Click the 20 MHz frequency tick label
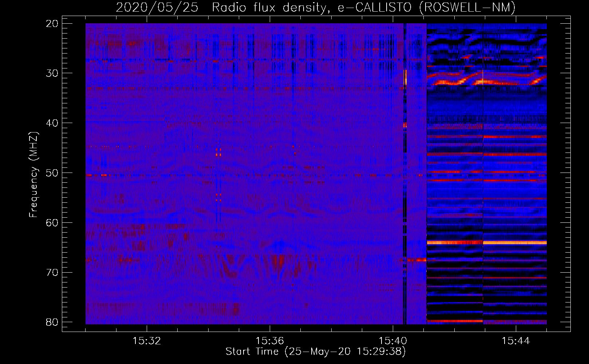The width and height of the screenshot is (589, 364). click(x=52, y=24)
